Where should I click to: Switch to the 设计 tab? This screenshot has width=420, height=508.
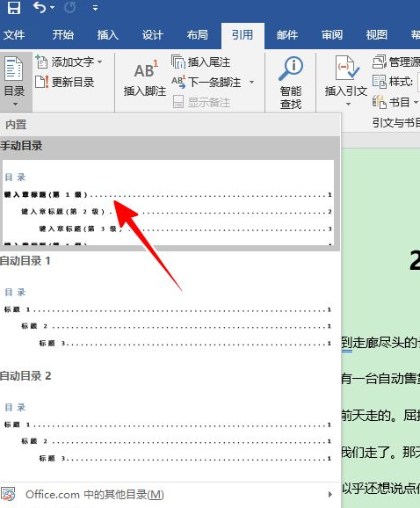pos(152,34)
